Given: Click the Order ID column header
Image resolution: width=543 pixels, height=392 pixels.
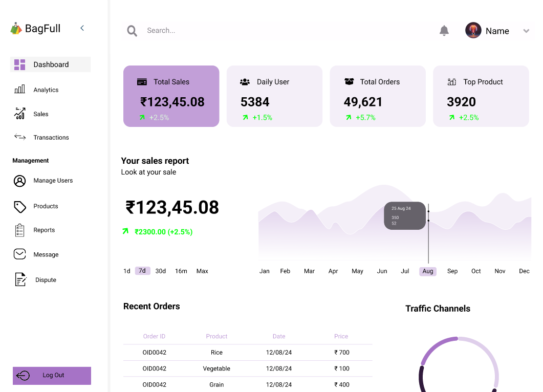Looking at the screenshot, I should click(154, 336).
